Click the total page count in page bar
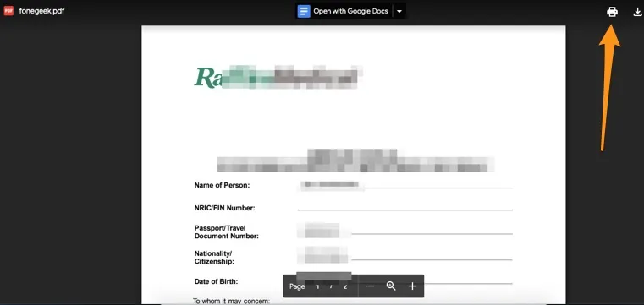The image size is (644, 305). pos(345,286)
